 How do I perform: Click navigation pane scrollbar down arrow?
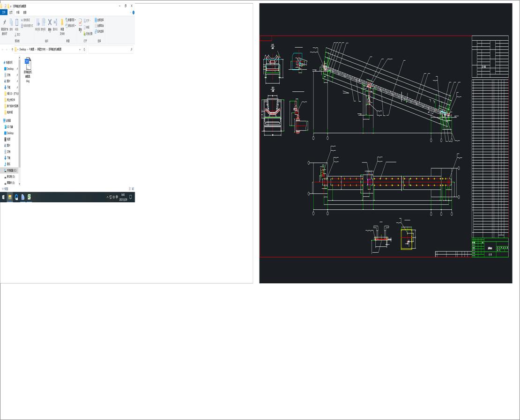[20, 184]
